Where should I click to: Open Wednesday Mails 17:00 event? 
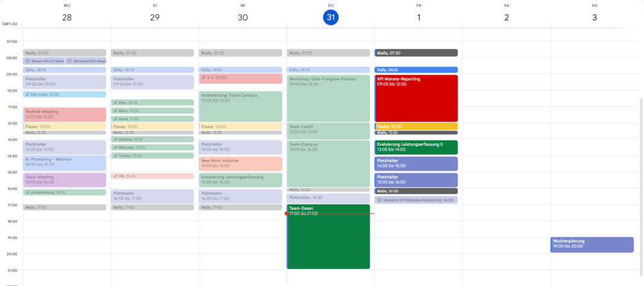240,208
